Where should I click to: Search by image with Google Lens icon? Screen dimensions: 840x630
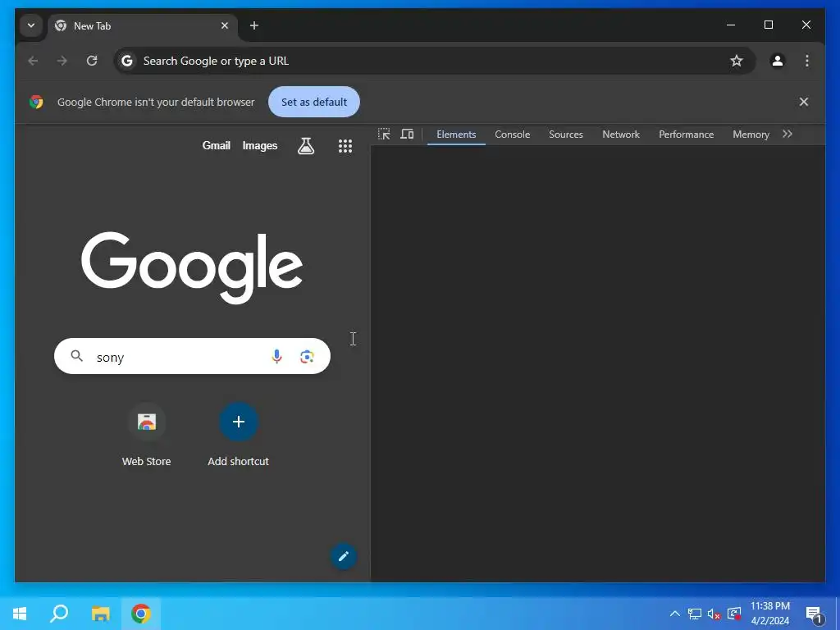point(307,357)
